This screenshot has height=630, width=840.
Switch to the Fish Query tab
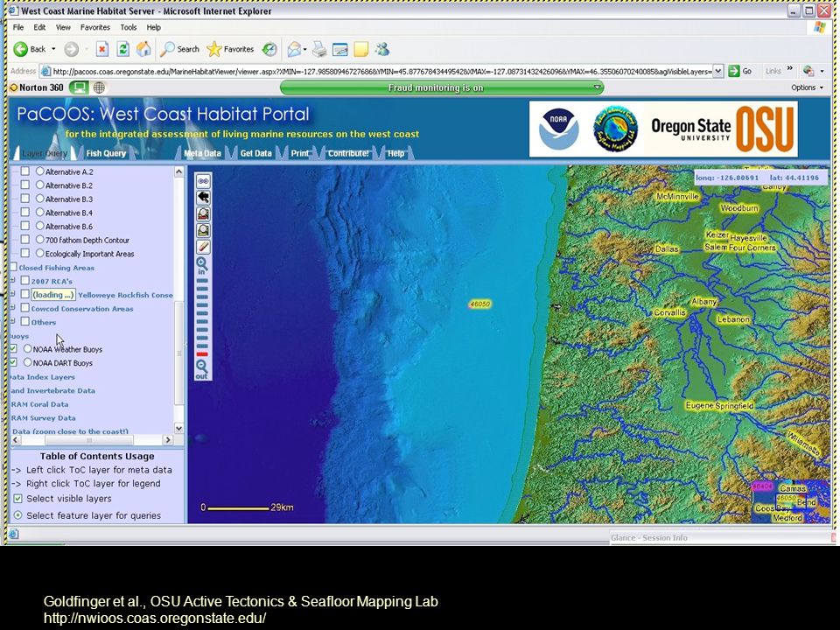click(x=106, y=153)
